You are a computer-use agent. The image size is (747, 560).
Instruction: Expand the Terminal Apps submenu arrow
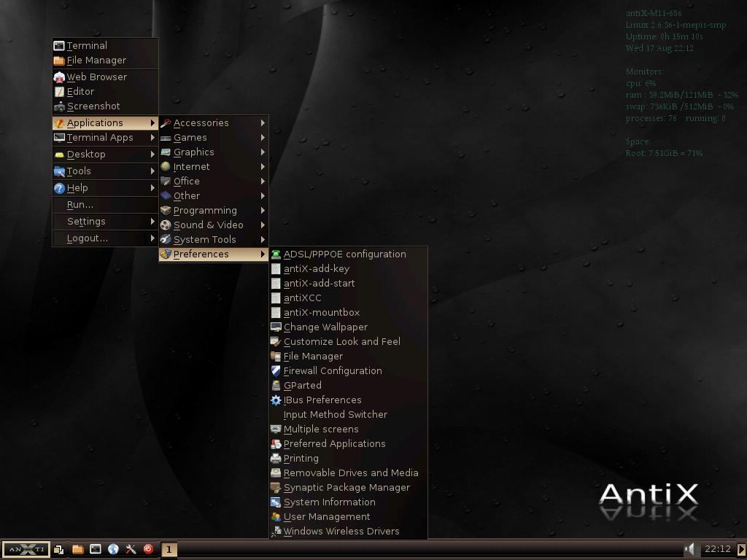(x=152, y=138)
